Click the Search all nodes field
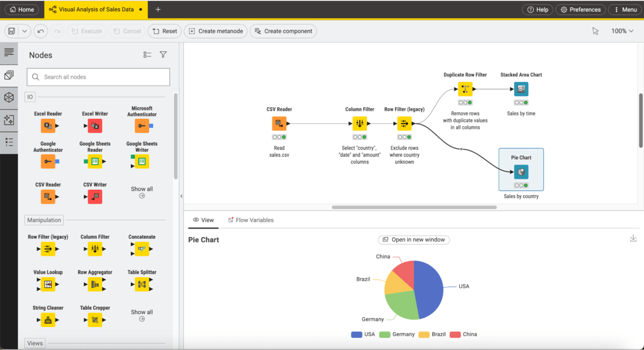This screenshot has height=350, width=644. coord(99,77)
